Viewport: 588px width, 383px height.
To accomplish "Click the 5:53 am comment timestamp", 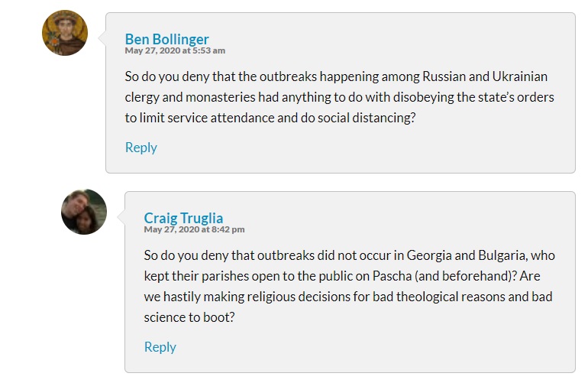I will [175, 50].
